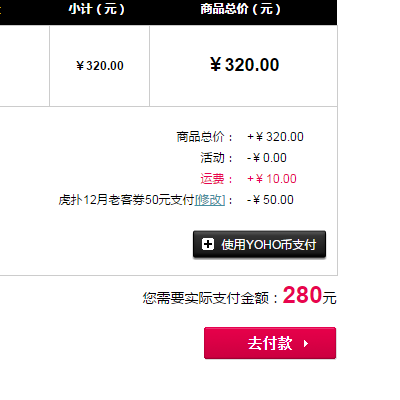Click the large bold ¥320.00 total price
The width and height of the screenshot is (400, 400).
[244, 65]
